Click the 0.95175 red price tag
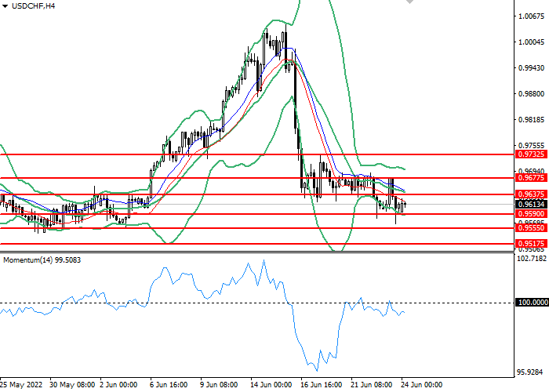This screenshot has height=392, width=549. (x=531, y=244)
